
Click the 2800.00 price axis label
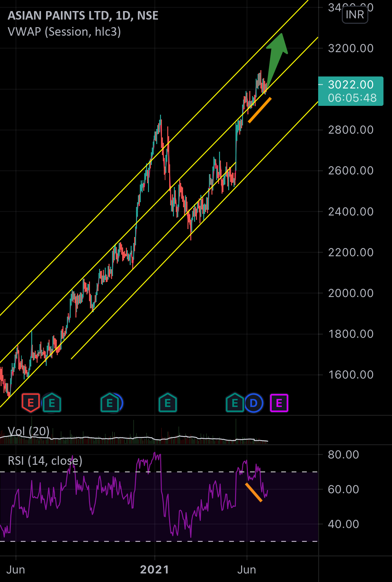point(351,130)
